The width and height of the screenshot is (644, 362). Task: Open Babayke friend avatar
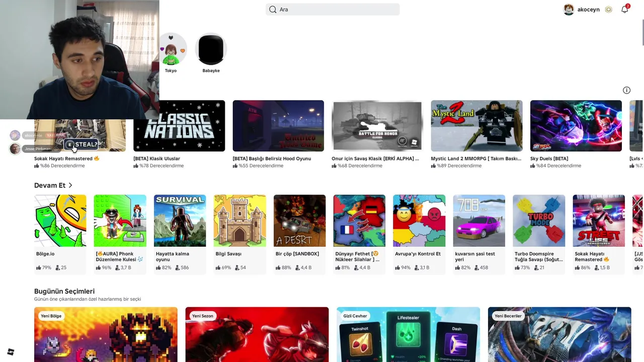[x=211, y=49]
